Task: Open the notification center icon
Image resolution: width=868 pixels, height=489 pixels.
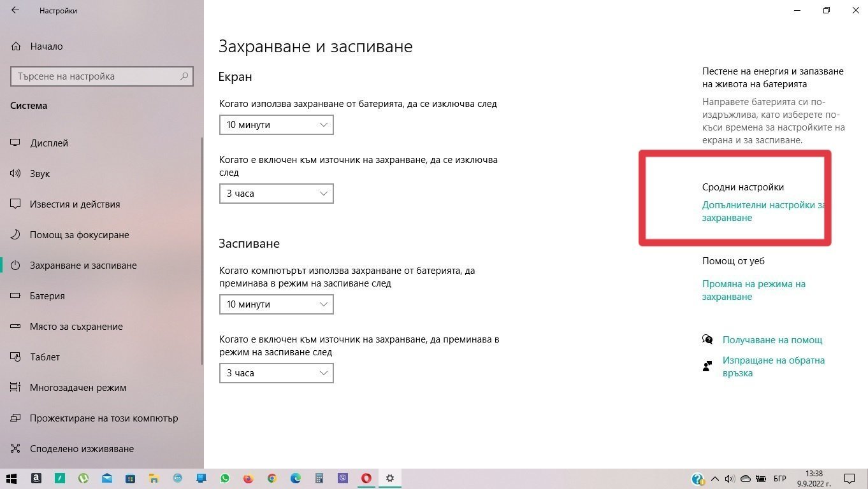Action: 849,478
